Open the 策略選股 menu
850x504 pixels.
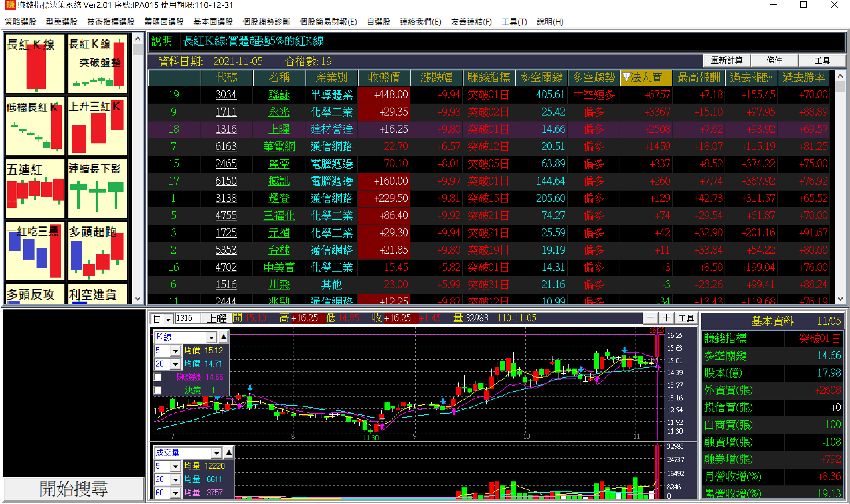21,22
